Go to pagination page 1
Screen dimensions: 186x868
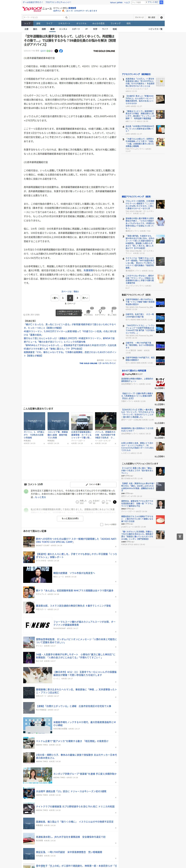(x=63, y=298)
